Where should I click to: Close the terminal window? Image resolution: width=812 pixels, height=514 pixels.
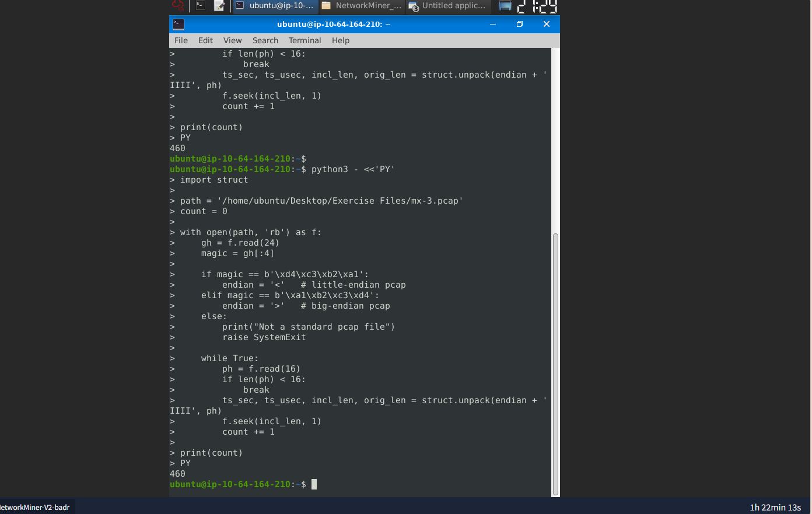pyautogui.click(x=547, y=24)
